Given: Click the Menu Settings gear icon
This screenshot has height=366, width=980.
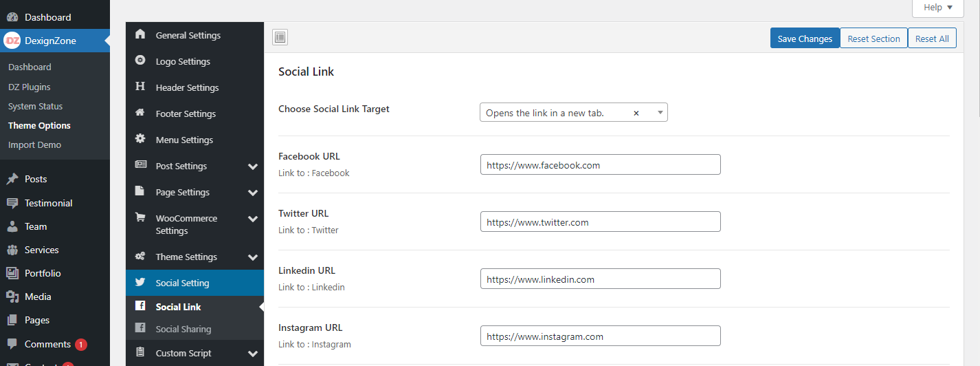Looking at the screenshot, I should point(140,139).
